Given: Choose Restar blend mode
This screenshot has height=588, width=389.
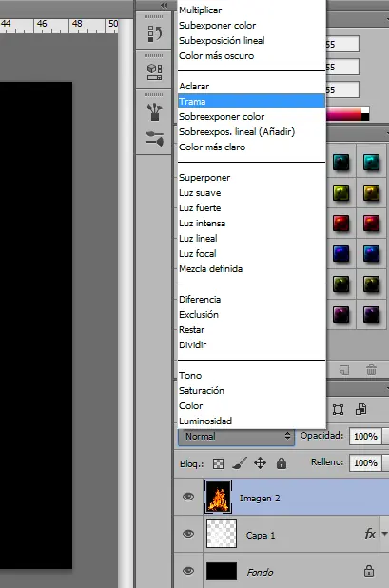Looking at the screenshot, I should 251,330.
